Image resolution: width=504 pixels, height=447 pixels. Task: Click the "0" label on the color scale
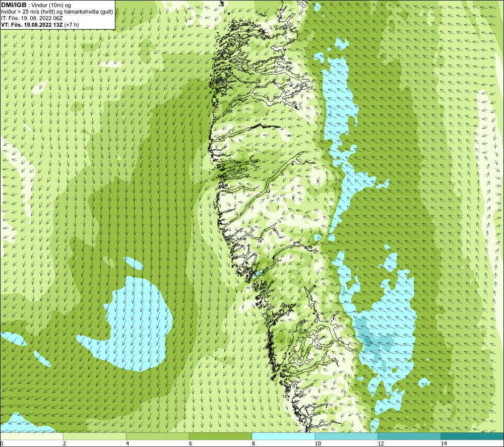click(x=2, y=444)
